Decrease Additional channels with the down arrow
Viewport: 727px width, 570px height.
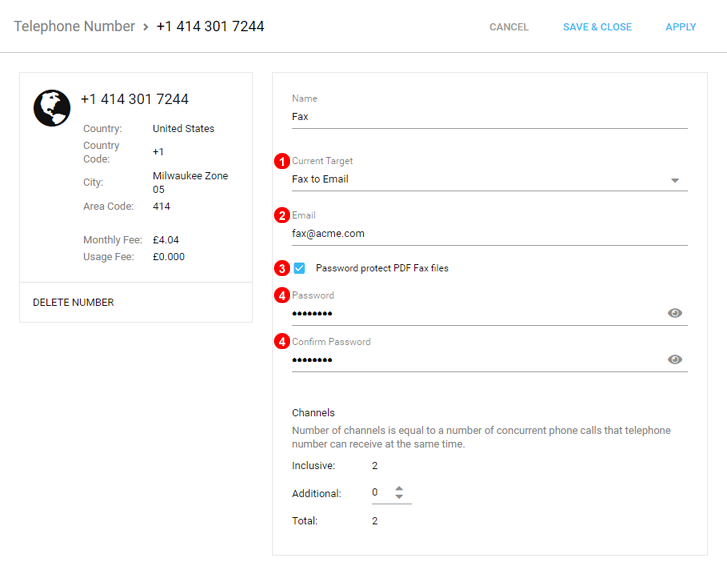[399, 497]
